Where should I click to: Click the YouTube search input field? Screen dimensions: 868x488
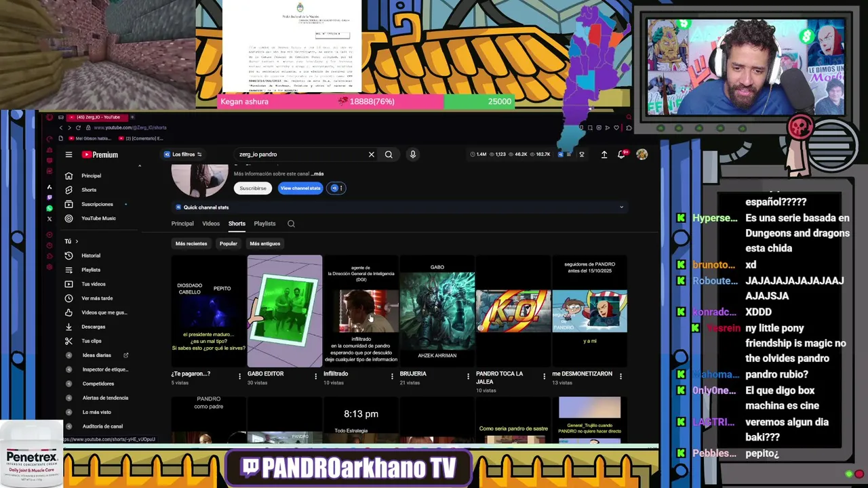[x=302, y=155]
